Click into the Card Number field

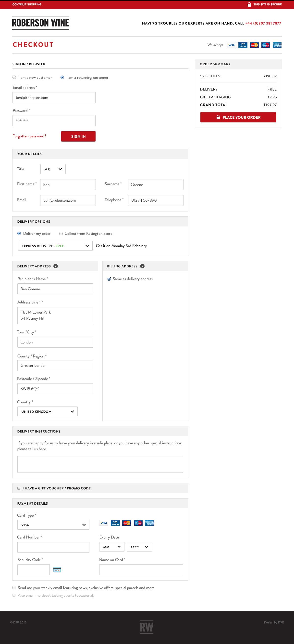click(x=53, y=547)
